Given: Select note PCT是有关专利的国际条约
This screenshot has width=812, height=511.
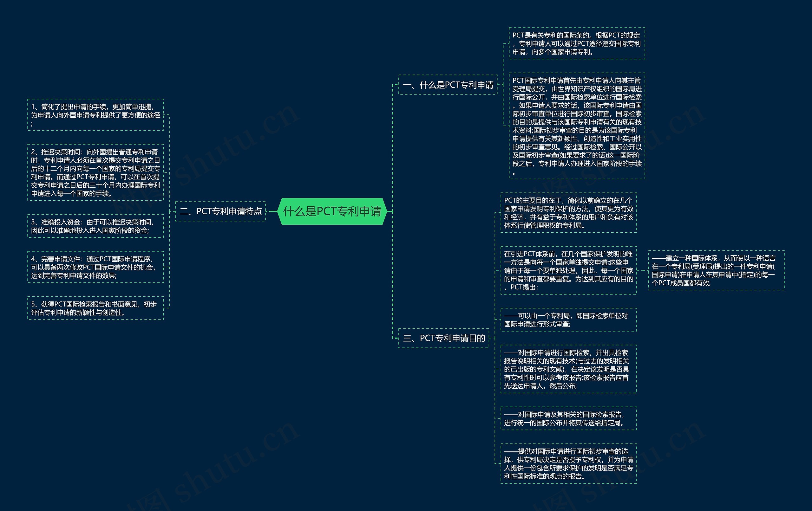Looking at the screenshot, I should tap(577, 43).
